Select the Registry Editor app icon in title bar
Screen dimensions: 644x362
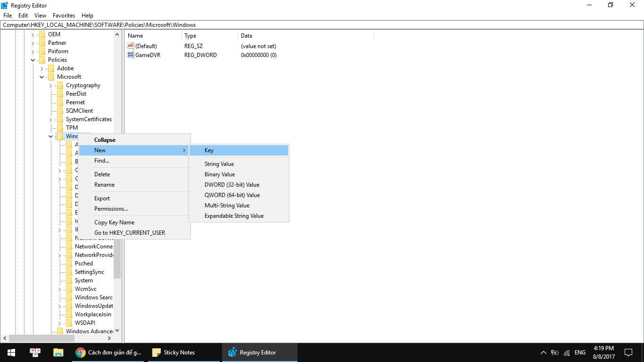(4, 5)
